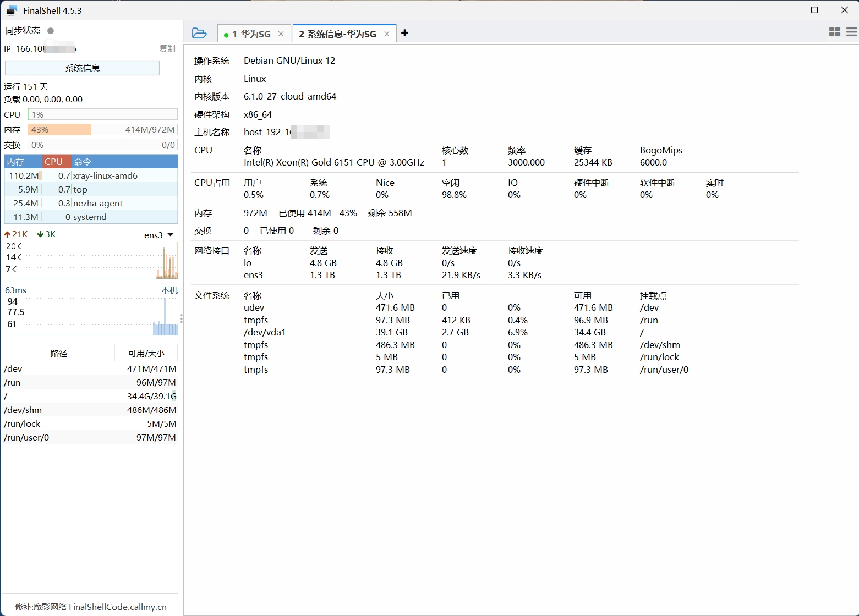Click the 系统信息 button
The height and width of the screenshot is (616, 859).
coord(82,68)
